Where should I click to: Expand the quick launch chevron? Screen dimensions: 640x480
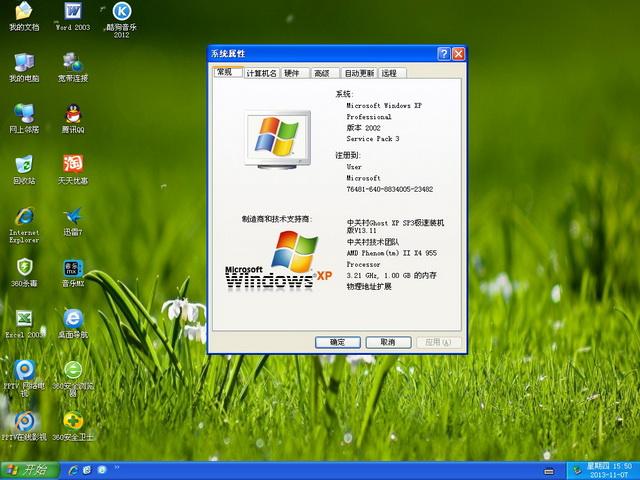[117, 467]
